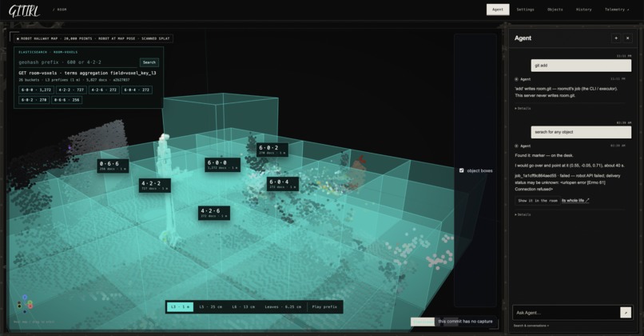
Task: Click the 6·0·4 voxel label in the 3D view
Action: pos(283,184)
